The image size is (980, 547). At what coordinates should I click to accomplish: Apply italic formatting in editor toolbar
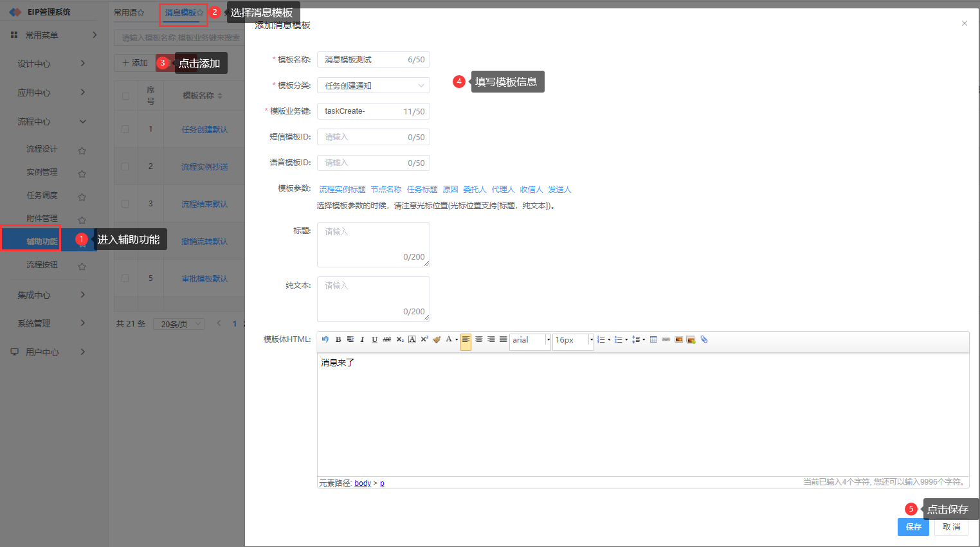tap(362, 339)
